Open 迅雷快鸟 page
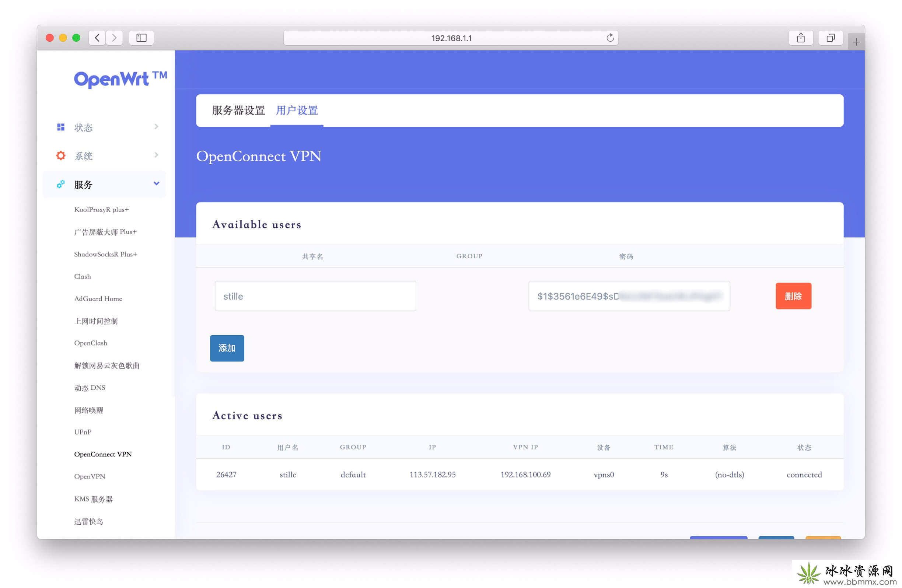The height and width of the screenshot is (588, 902). pyautogui.click(x=89, y=522)
